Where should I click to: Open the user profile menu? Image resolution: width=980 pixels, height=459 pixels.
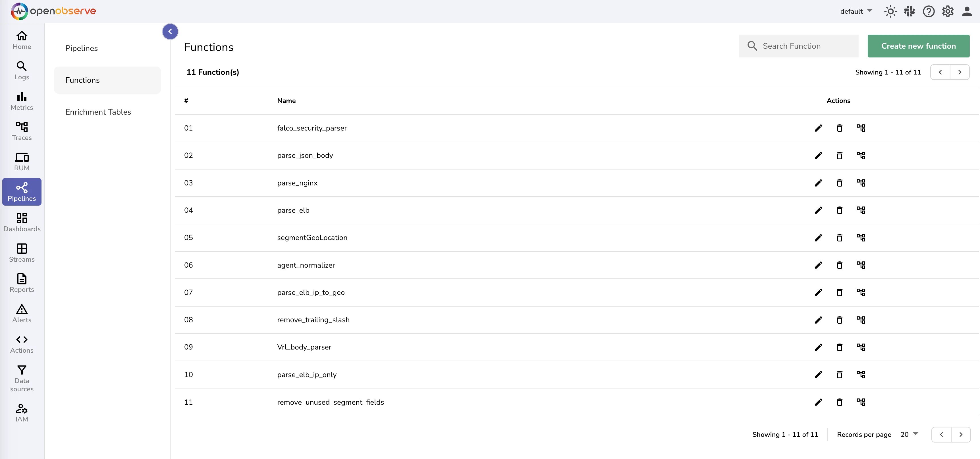[967, 11]
